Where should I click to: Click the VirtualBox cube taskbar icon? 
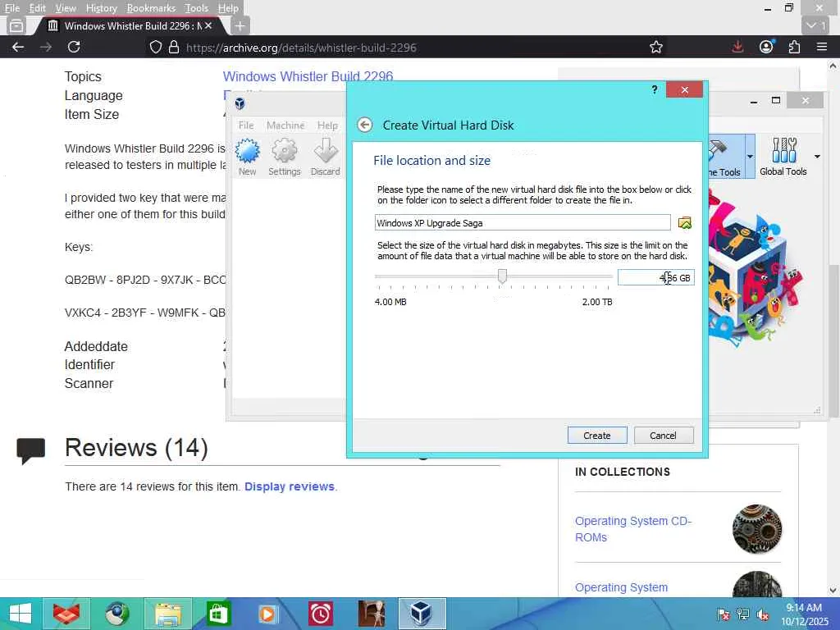421,614
